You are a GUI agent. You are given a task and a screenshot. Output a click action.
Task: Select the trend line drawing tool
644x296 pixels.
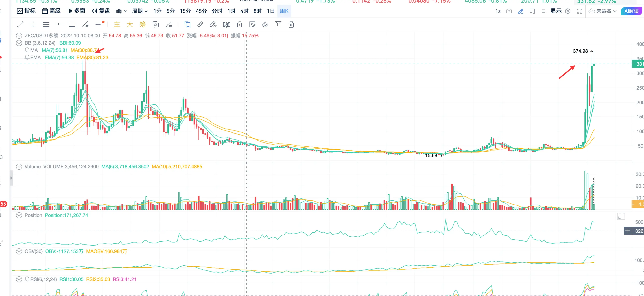pyautogui.click(x=20, y=25)
